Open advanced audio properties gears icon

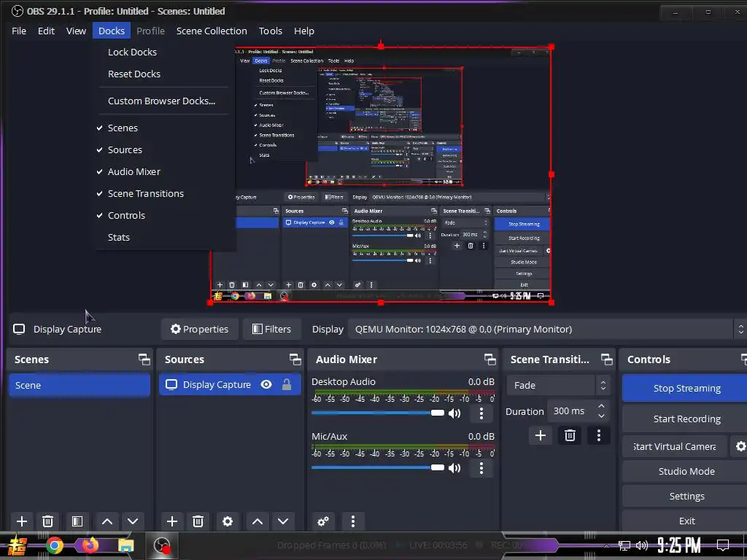pyautogui.click(x=323, y=521)
